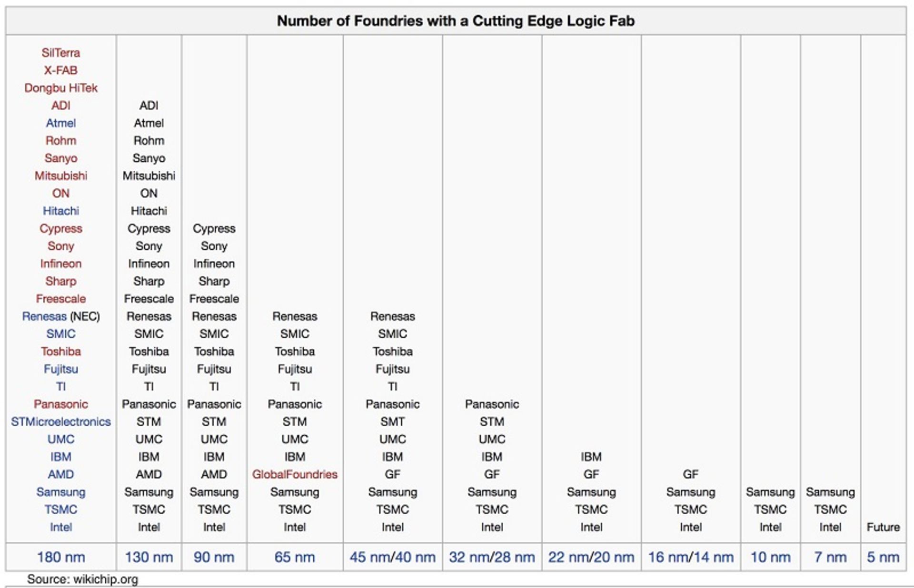Follow the red GlobalFoundries link
This screenshot has width=914, height=588.
[295, 474]
